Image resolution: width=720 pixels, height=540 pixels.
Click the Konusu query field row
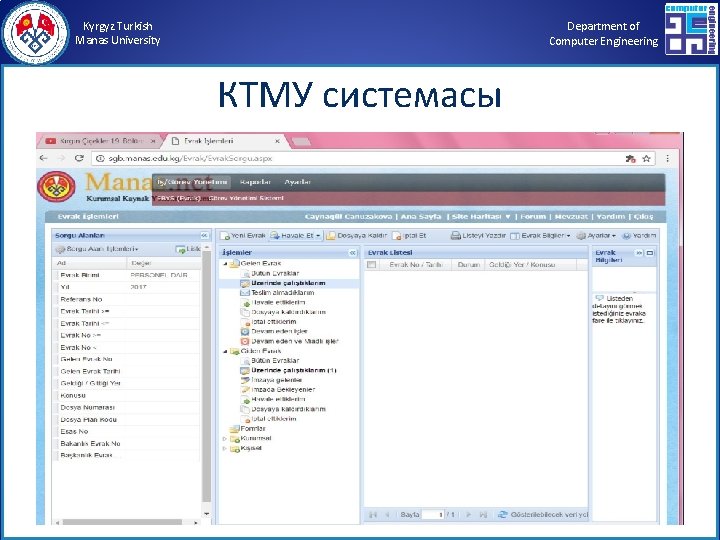tap(127, 395)
